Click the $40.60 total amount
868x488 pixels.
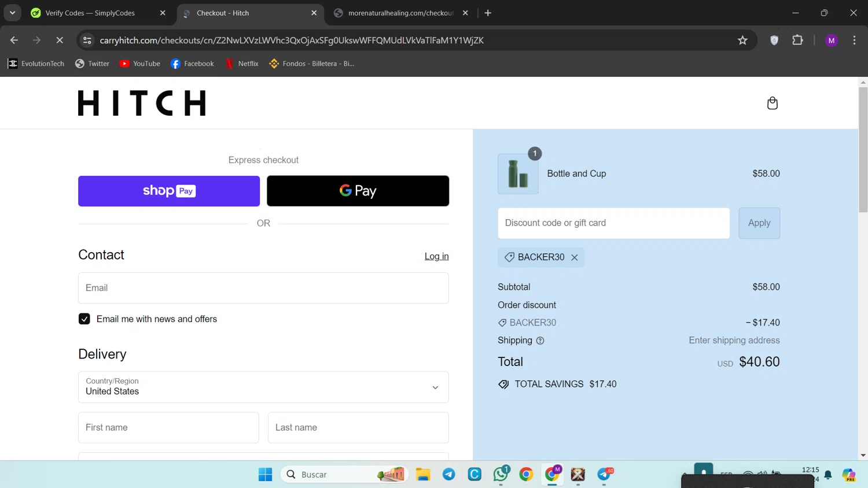tap(759, 362)
